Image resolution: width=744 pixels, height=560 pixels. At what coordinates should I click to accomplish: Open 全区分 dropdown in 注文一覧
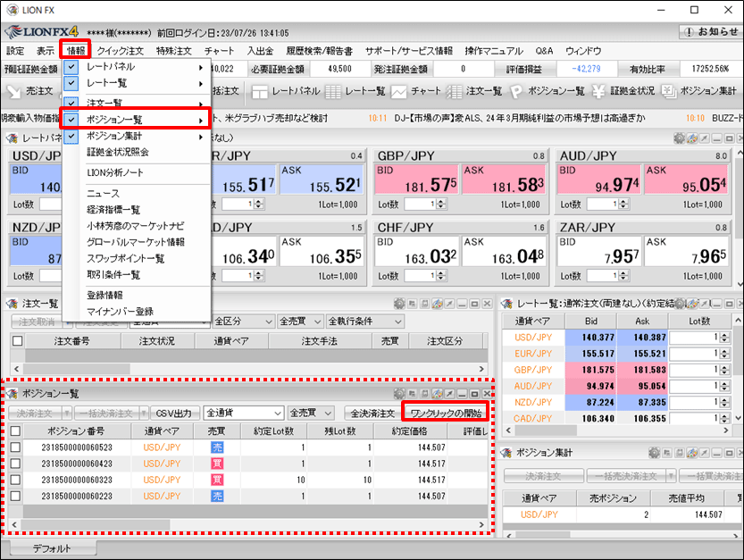[243, 322]
